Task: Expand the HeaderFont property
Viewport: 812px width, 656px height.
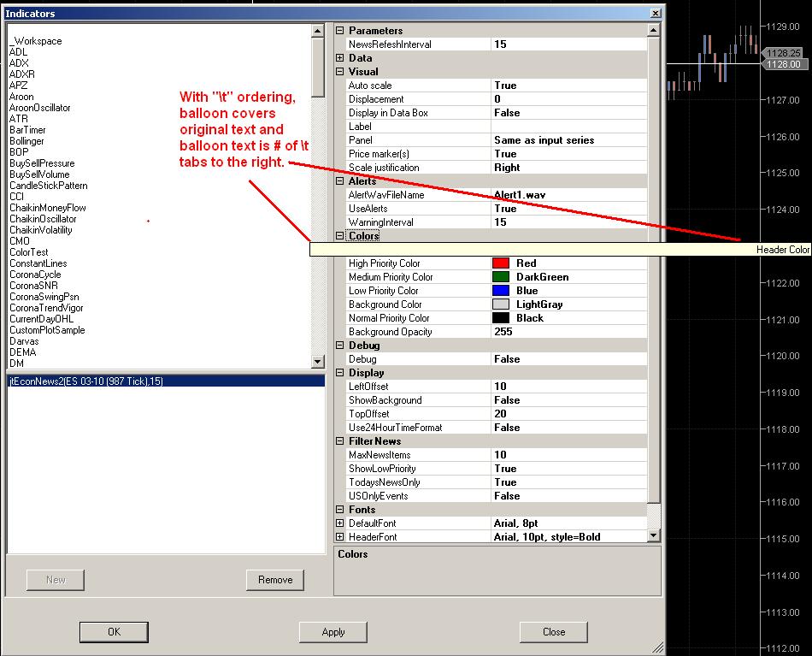Action: (x=339, y=537)
